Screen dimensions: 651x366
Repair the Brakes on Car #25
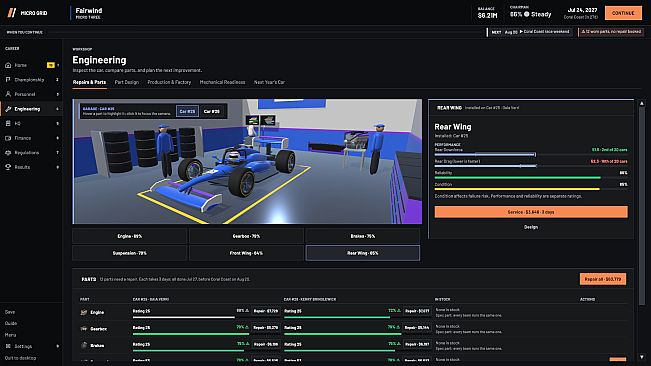(266, 344)
